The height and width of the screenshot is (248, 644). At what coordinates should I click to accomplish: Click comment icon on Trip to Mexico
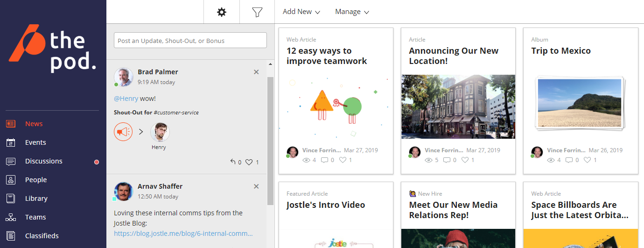(x=569, y=160)
